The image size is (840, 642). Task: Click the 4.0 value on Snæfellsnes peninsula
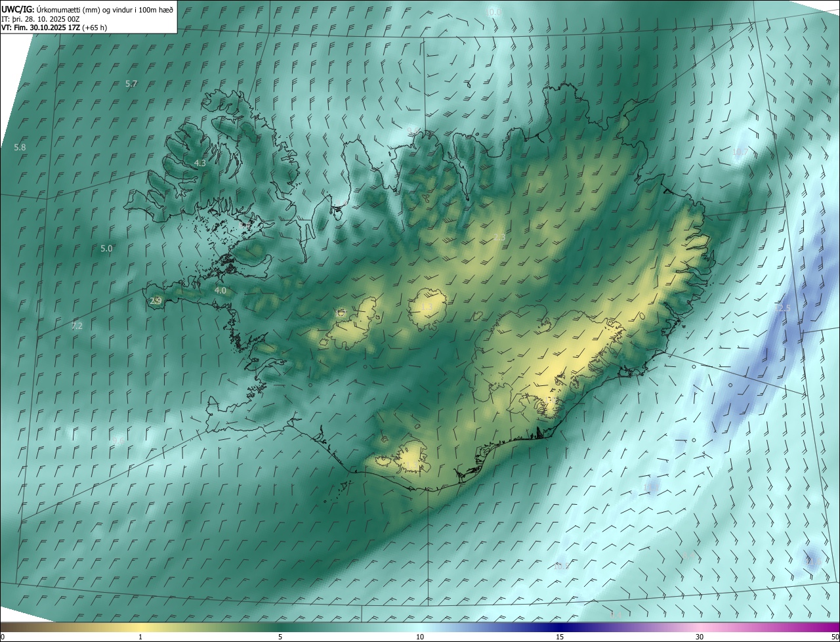220,290
